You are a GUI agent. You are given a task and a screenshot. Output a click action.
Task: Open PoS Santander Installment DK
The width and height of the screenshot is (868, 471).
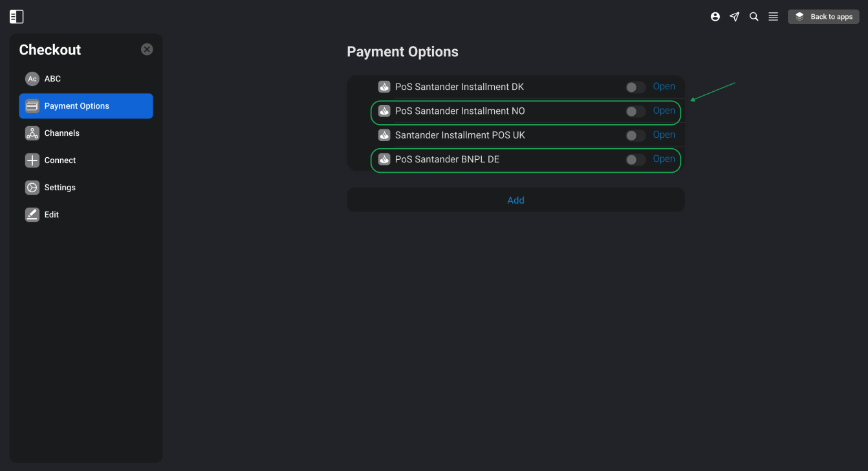coord(664,87)
